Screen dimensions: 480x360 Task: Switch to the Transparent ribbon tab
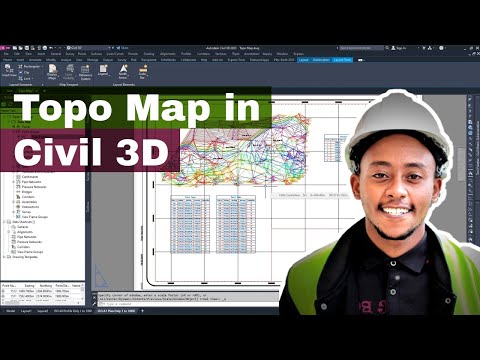click(149, 60)
